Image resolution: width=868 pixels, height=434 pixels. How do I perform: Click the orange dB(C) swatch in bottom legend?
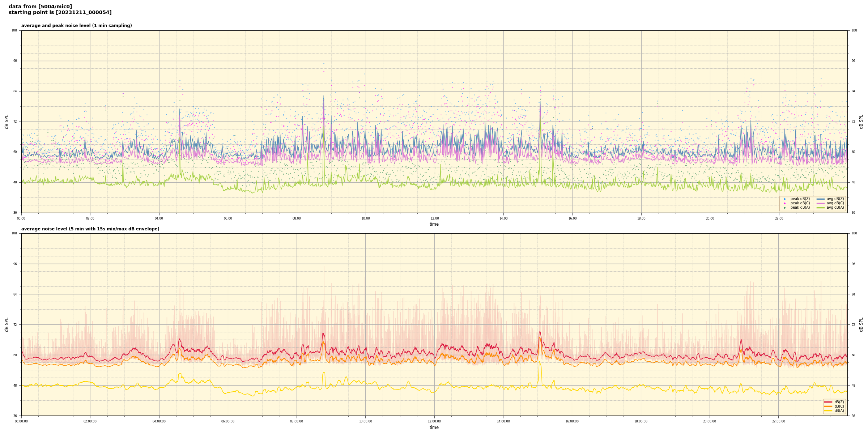pos(828,406)
